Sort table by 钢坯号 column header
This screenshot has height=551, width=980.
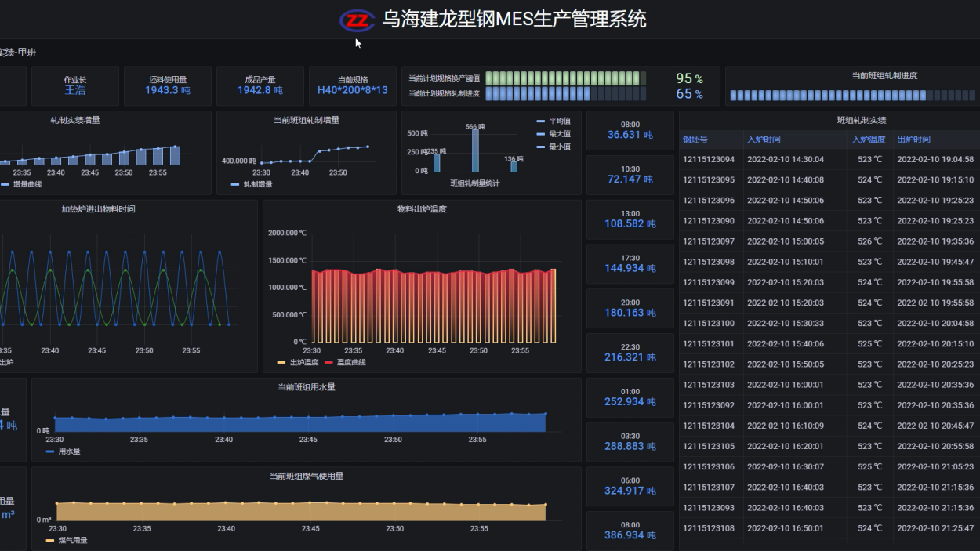click(695, 140)
